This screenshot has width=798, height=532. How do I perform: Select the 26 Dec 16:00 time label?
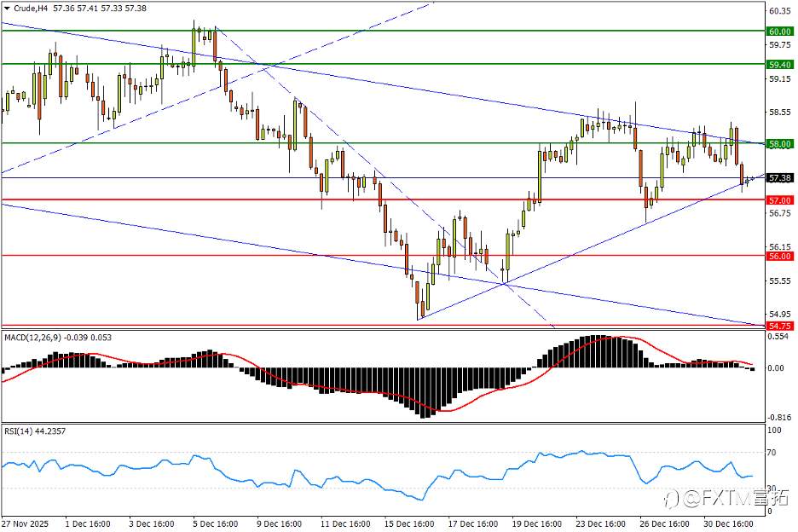point(664,523)
